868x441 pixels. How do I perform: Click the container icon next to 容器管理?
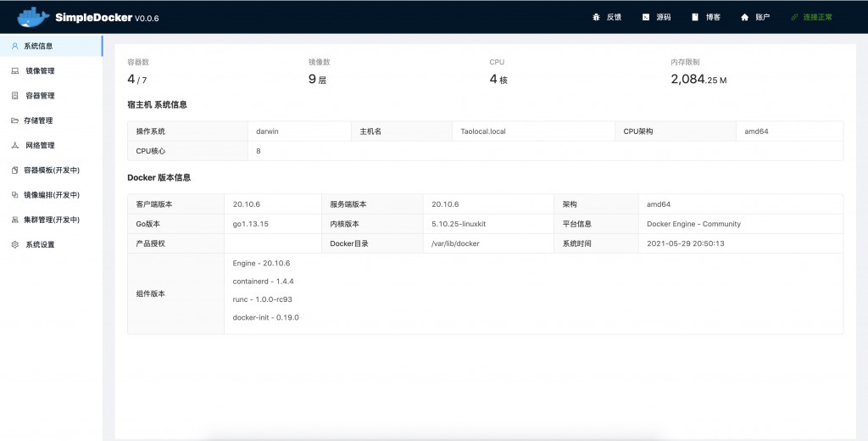click(x=15, y=96)
